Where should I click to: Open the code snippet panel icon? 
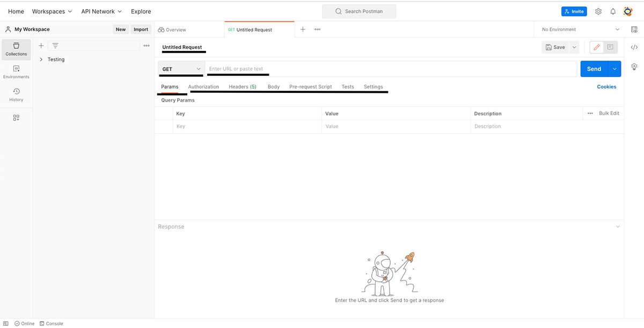(x=634, y=47)
